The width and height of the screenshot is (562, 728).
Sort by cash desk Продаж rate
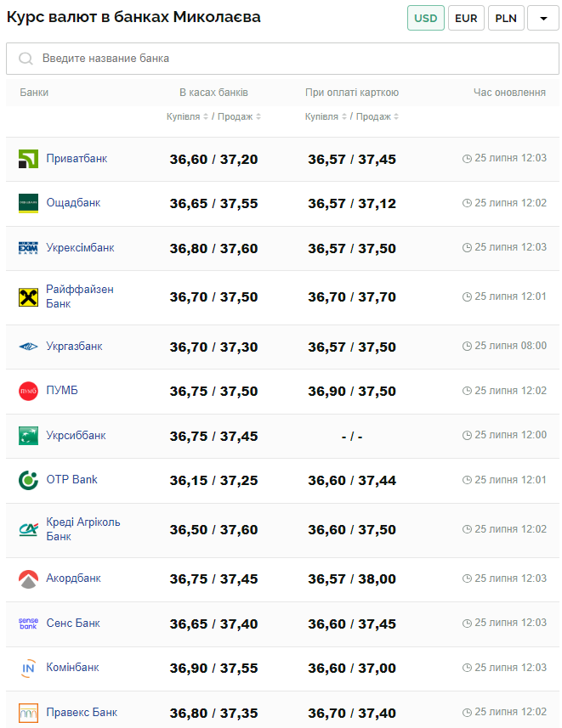[x=239, y=116]
